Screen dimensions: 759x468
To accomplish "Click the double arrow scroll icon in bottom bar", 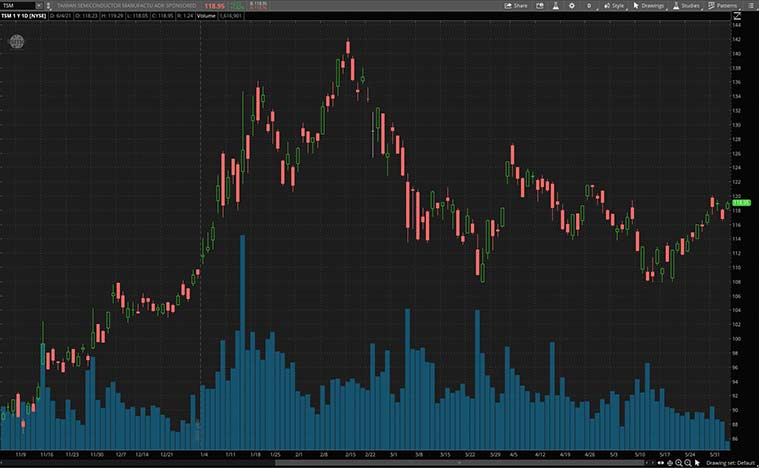I will pyautogui.click(x=661, y=463).
